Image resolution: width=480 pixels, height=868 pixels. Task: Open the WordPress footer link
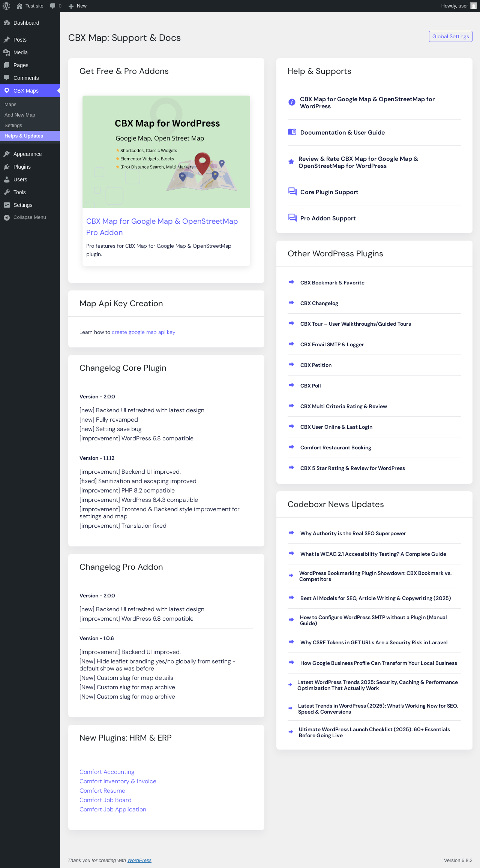[139, 860]
